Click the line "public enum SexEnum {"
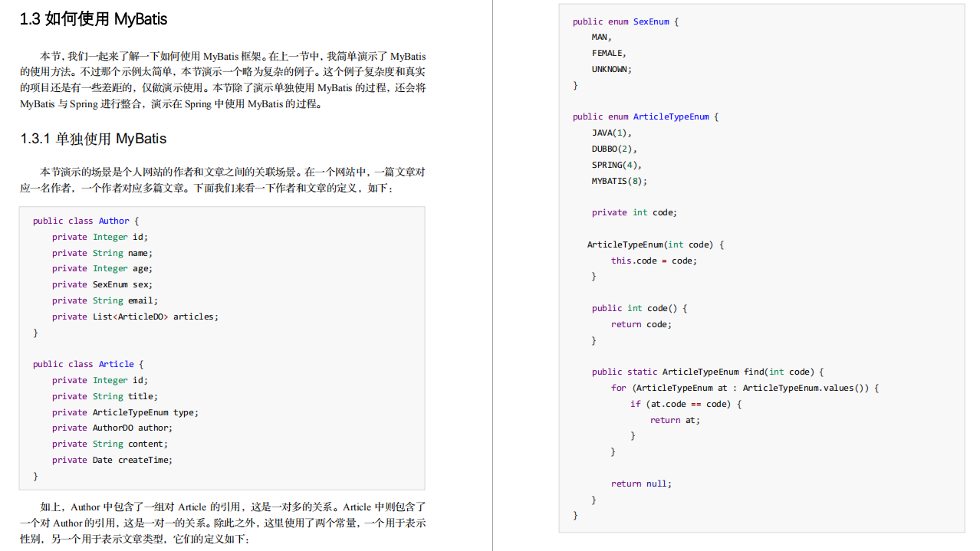This screenshot has height=551, width=980. [626, 21]
